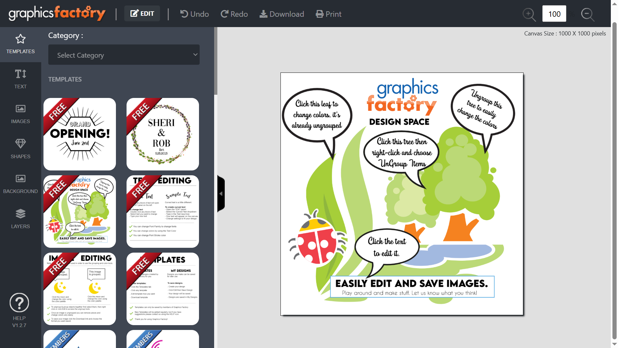Viewport: 644px width, 348px height.
Task: Select the SHERI & ROB wreath template
Action: [x=162, y=134]
